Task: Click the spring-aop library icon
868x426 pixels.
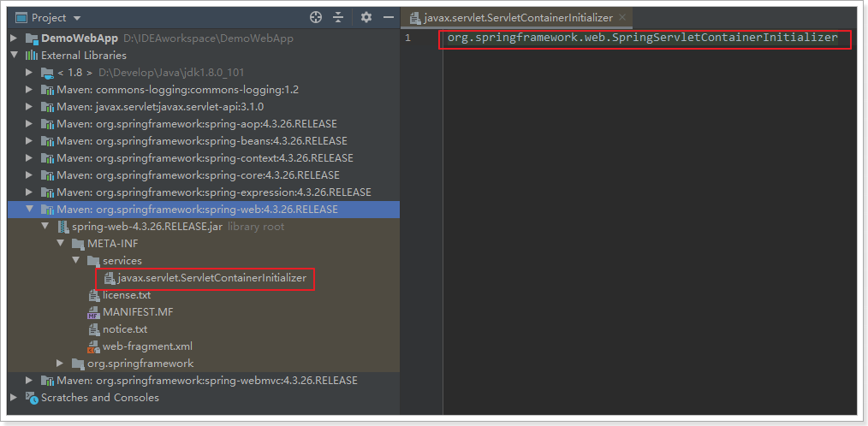Action: (48, 124)
